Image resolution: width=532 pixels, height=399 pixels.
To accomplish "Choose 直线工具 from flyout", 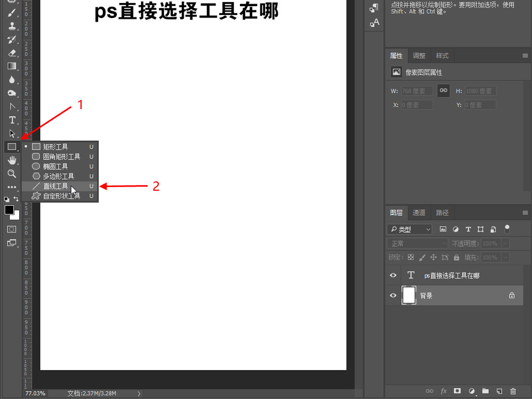I will tap(60, 186).
